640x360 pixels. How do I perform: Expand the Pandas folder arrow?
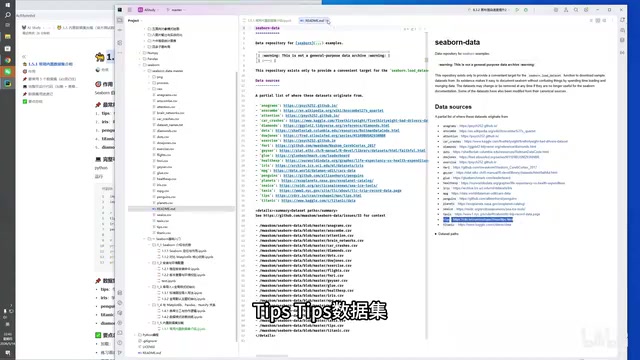click(140, 59)
